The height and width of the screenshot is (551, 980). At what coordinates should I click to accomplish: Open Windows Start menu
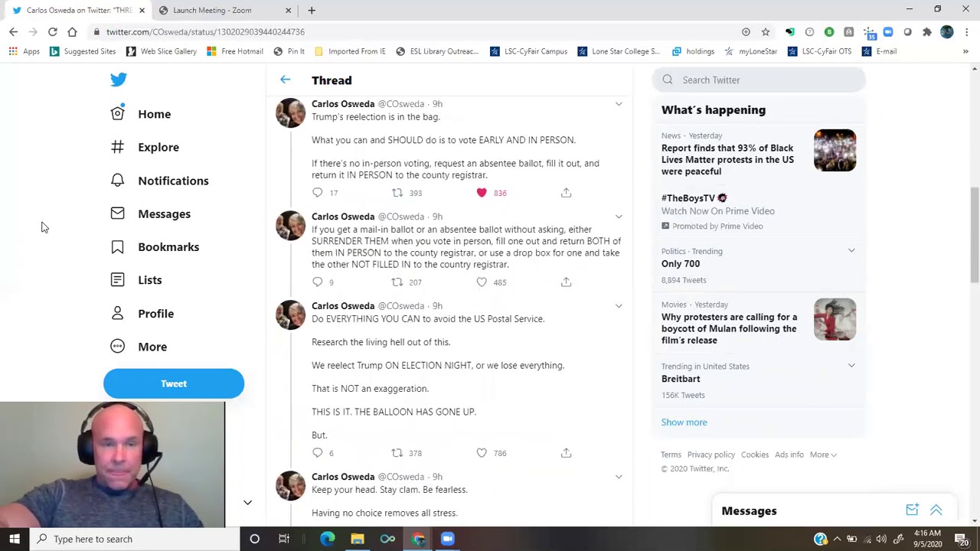click(x=14, y=539)
